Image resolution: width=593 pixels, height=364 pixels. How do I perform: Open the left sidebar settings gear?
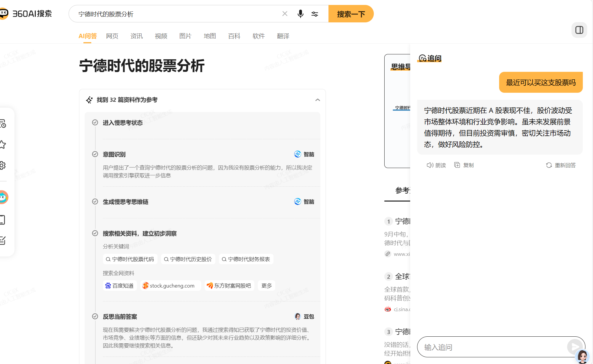pyautogui.click(x=2, y=165)
